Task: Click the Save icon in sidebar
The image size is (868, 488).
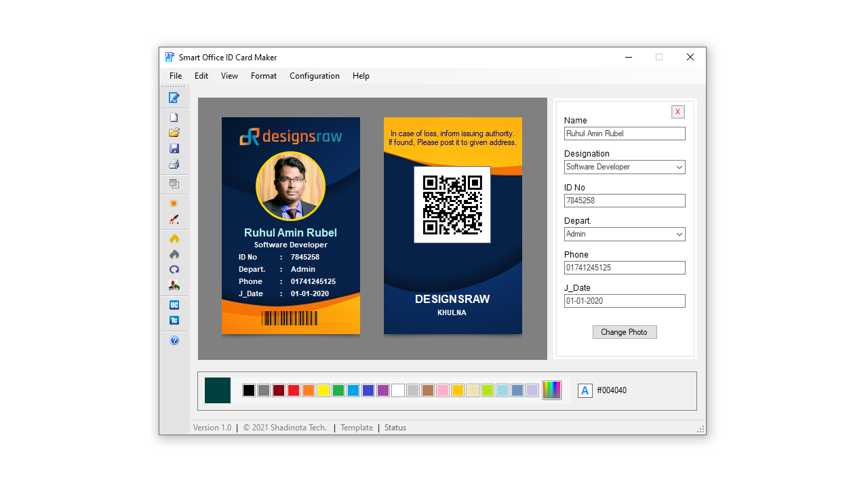Action: click(x=174, y=148)
